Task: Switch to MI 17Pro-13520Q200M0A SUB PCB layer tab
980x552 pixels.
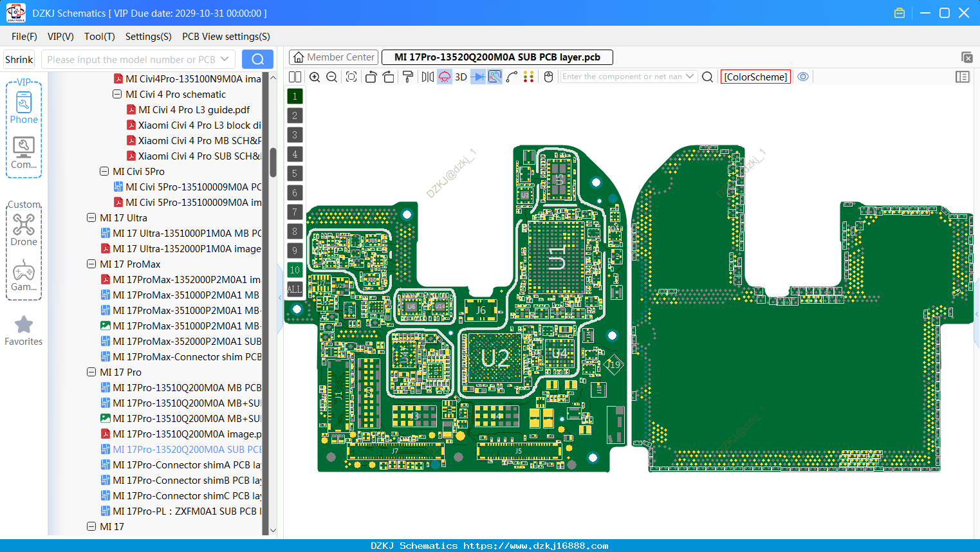Action: coord(497,57)
